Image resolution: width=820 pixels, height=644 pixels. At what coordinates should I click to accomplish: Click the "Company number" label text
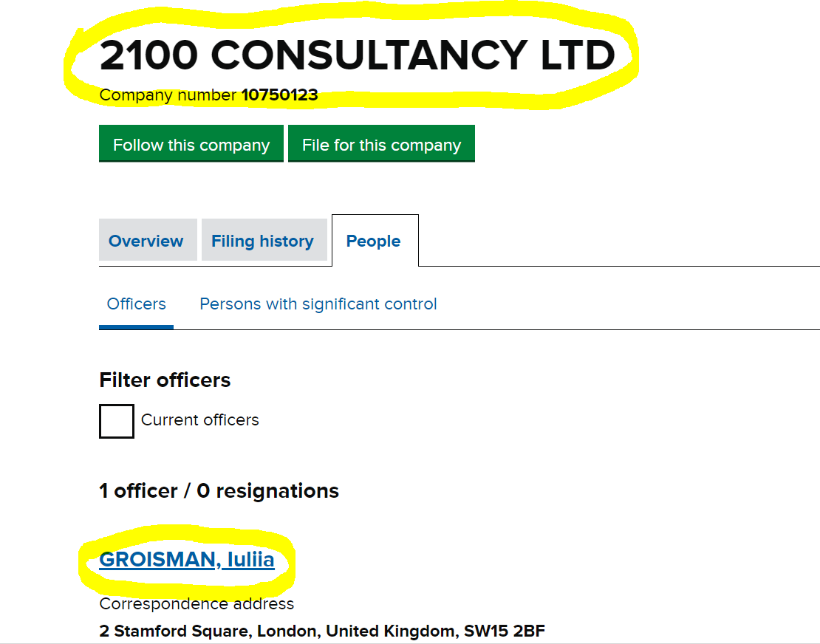click(x=168, y=95)
